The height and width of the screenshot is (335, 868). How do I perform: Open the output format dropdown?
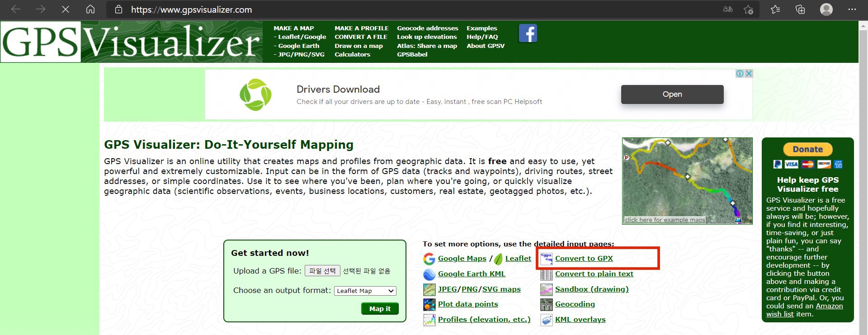click(365, 291)
